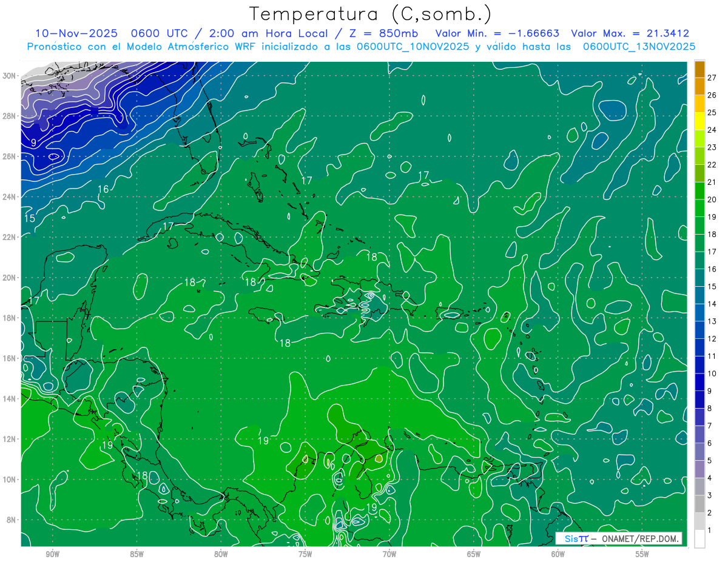Click legend value 25
The width and height of the screenshot is (728, 562).
coord(712,112)
